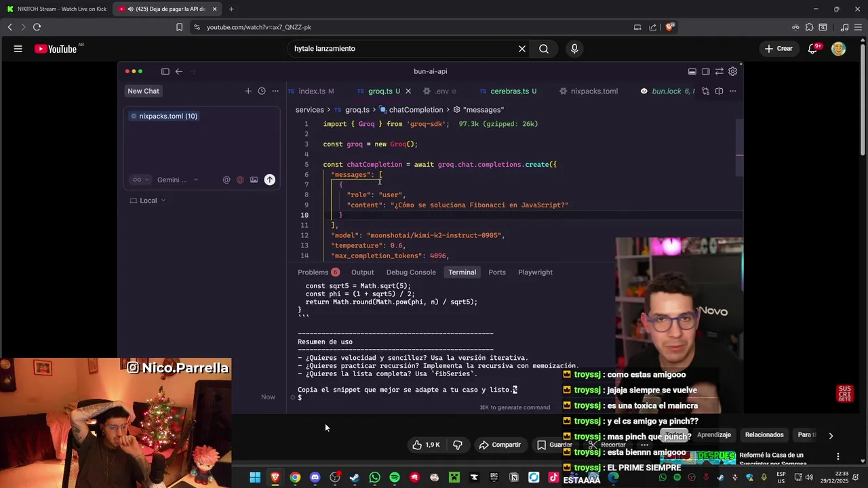Open Windows Start menu

255,477
